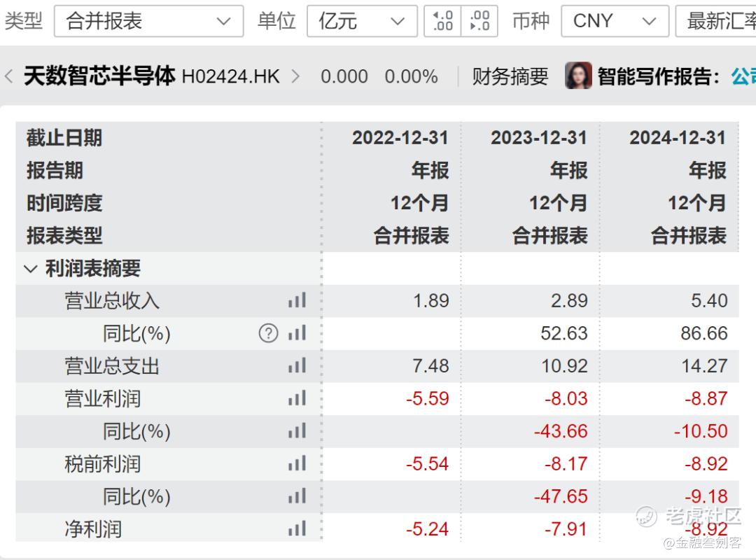The width and height of the screenshot is (756, 560).
Task: Click the analyst avatar thumbnail
Action: 578,75
